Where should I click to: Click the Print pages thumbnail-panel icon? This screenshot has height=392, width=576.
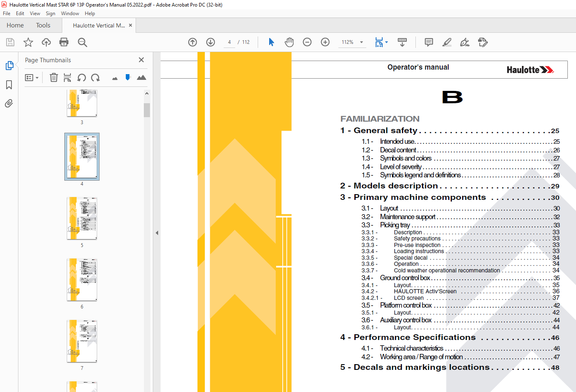(68, 77)
